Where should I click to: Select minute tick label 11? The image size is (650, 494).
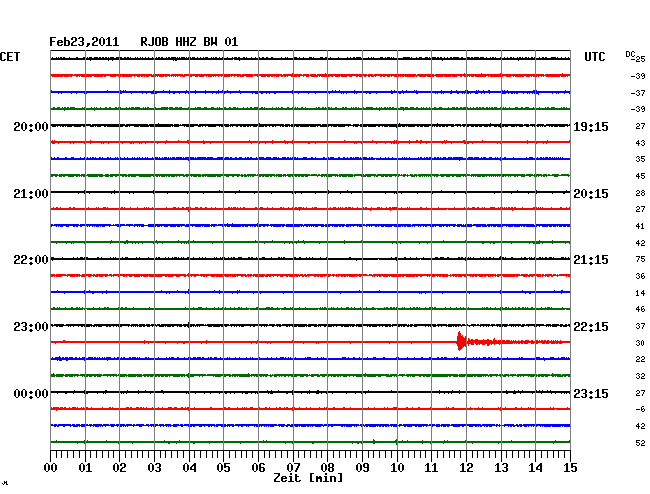pyautogui.click(x=431, y=467)
